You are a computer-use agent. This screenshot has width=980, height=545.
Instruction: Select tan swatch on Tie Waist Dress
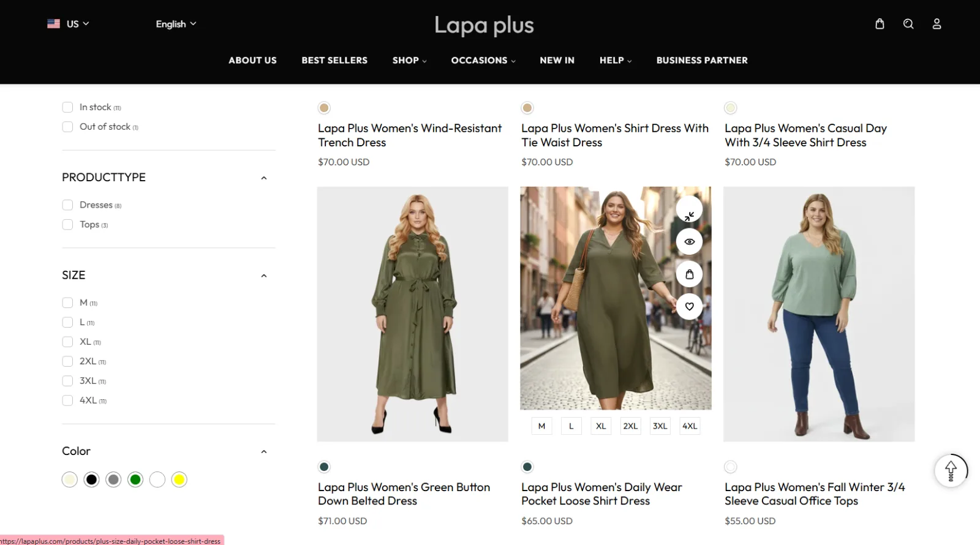pyautogui.click(x=527, y=108)
